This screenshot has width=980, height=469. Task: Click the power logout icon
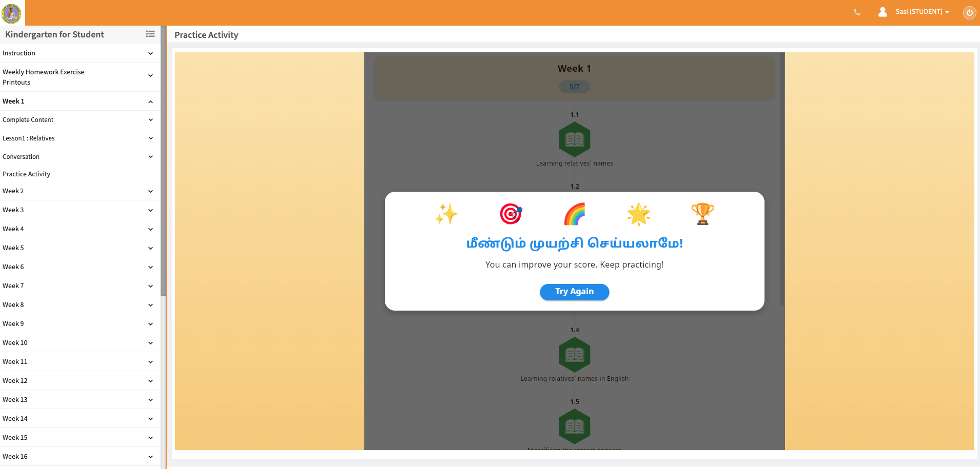(x=969, y=12)
